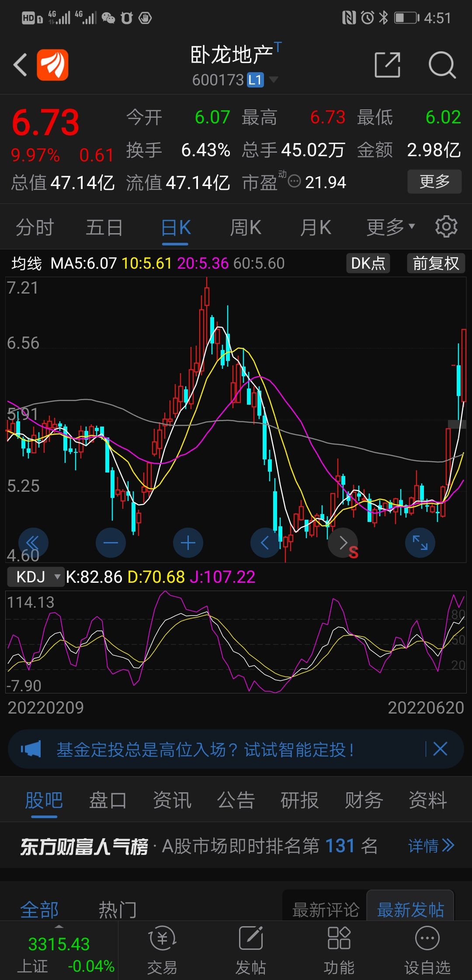This screenshot has height=980, width=472.
Task: Open the search magnifier icon
Action: click(x=442, y=65)
